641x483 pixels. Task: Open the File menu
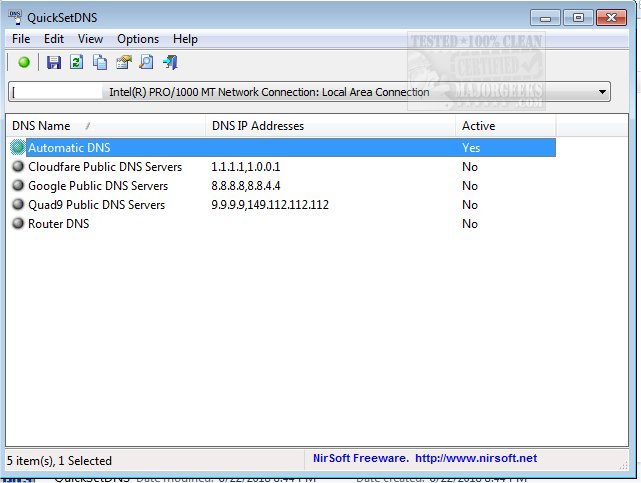21,39
